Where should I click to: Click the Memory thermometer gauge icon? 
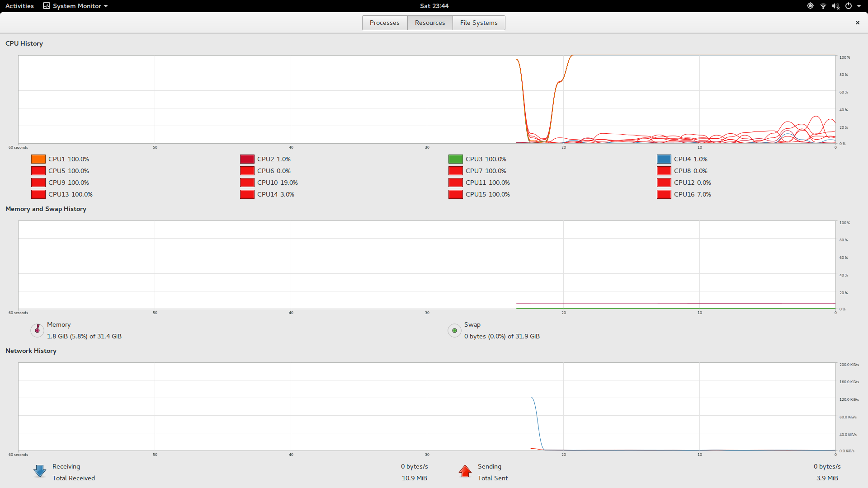coord(37,330)
